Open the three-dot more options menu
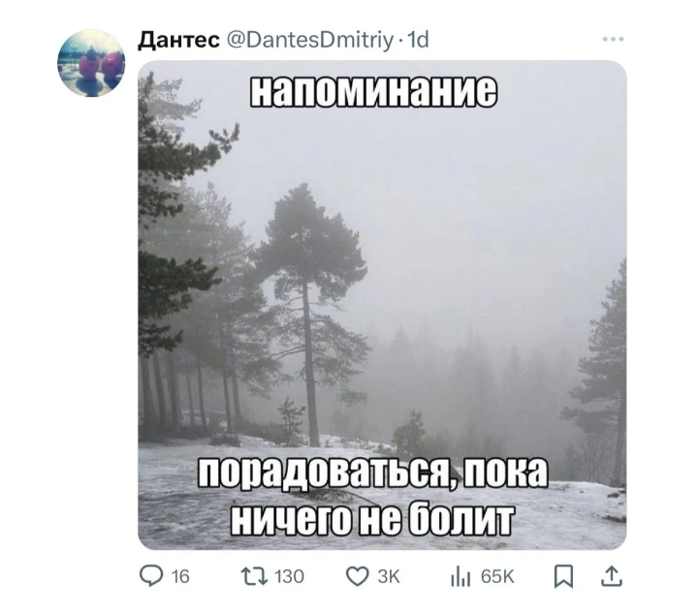 tap(613, 39)
